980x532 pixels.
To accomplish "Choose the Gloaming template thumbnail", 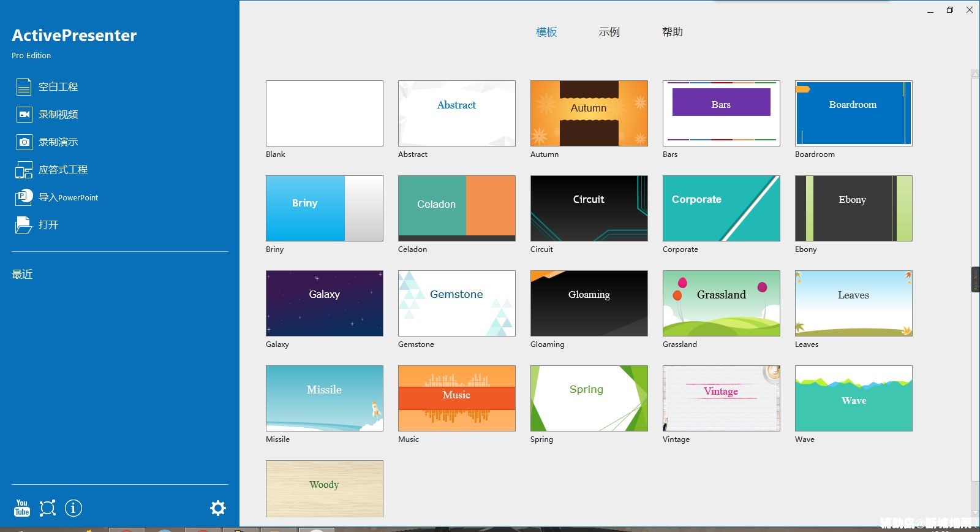I will (x=589, y=303).
